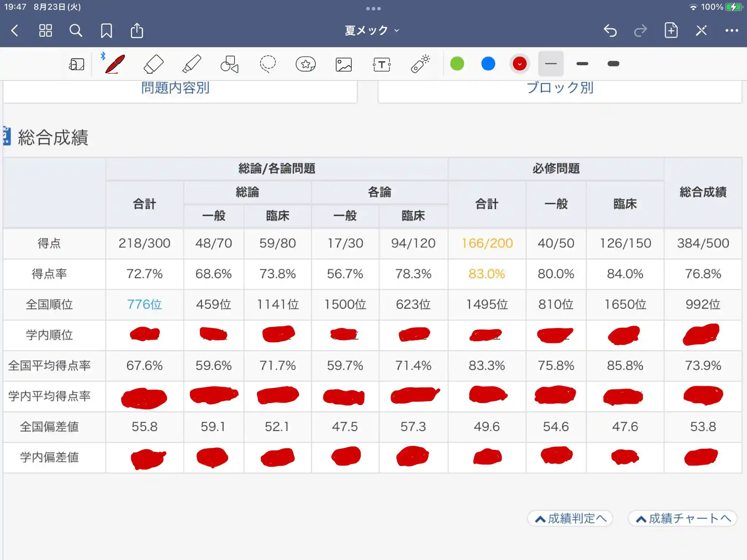Choose the shapes tool
747x560 pixels.
click(x=230, y=64)
